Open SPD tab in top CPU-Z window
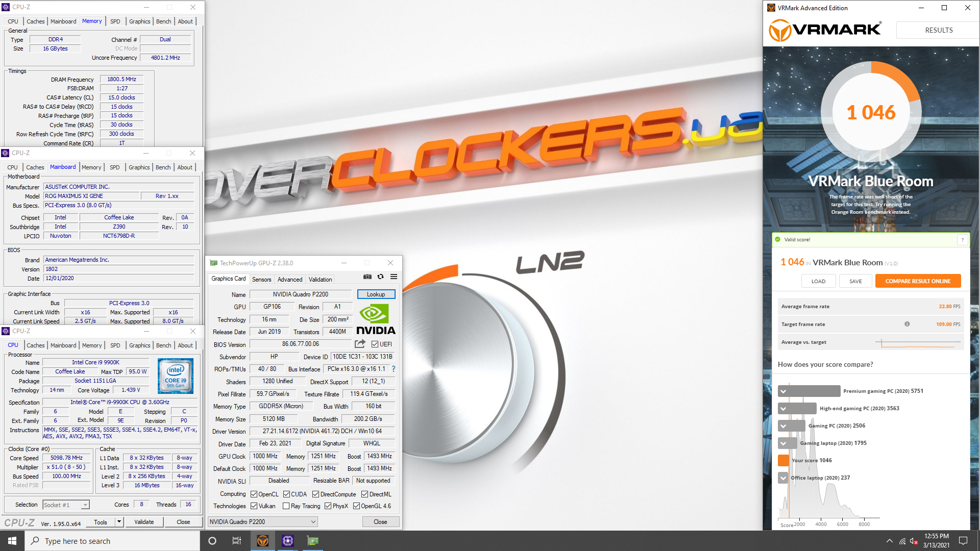This screenshot has width=980, height=551. (x=115, y=21)
